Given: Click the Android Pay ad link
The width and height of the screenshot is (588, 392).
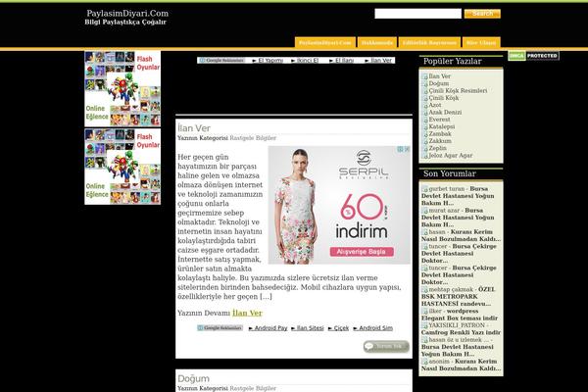Looking at the screenshot, I should 270,328.
